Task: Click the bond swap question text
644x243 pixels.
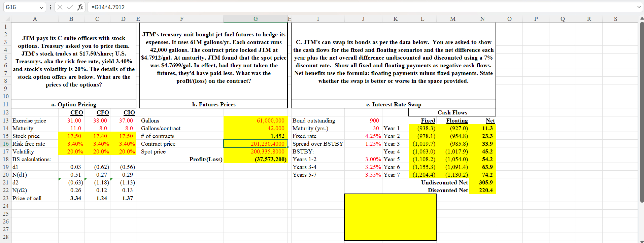Action: [394, 61]
